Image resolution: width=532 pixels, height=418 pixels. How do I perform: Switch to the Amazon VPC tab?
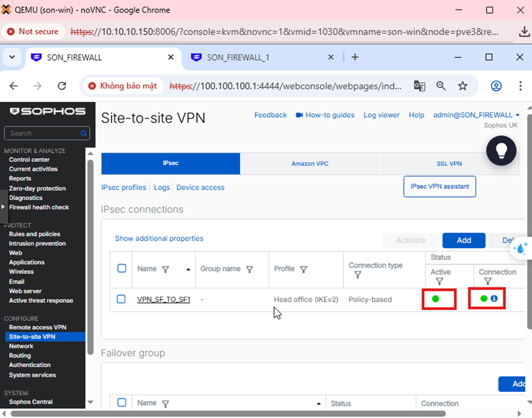(x=310, y=164)
